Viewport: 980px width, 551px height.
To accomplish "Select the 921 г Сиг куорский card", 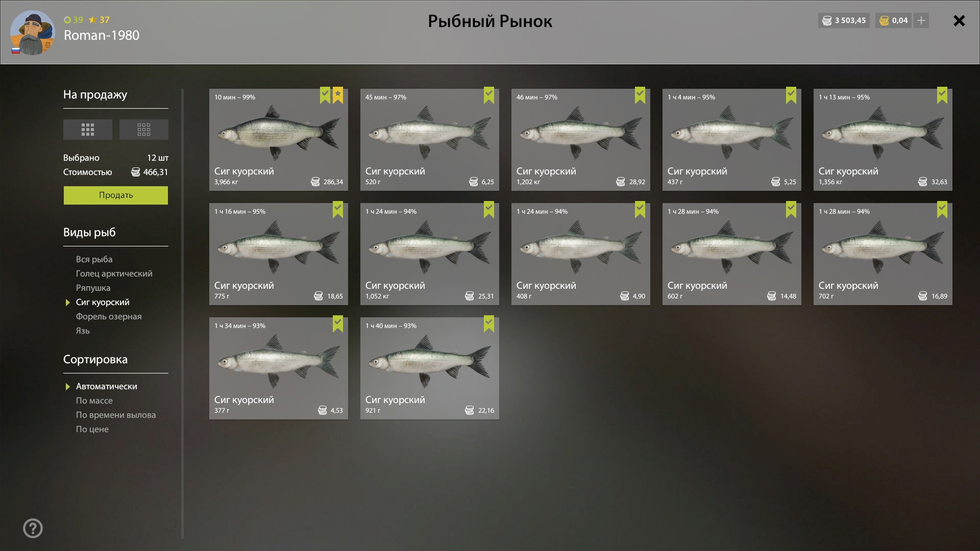I will click(430, 368).
